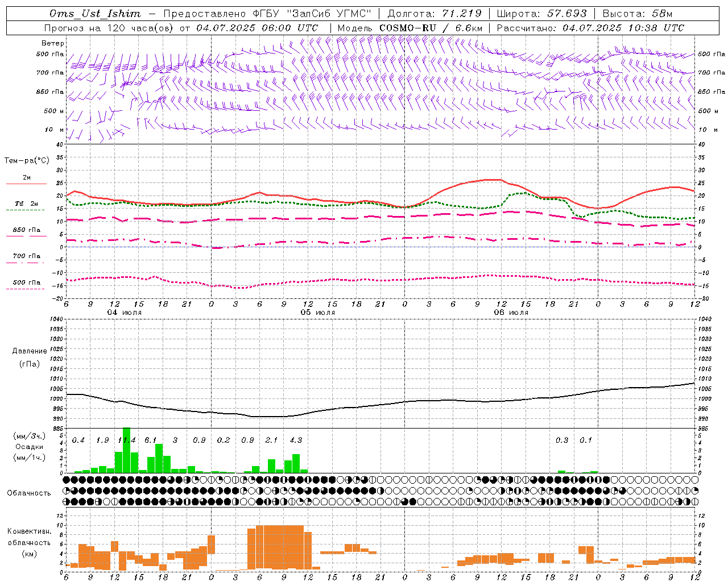Image resolution: width=728 pixels, height=582 pixels.
Task: Click the 06 июля date label
Action: (x=511, y=313)
